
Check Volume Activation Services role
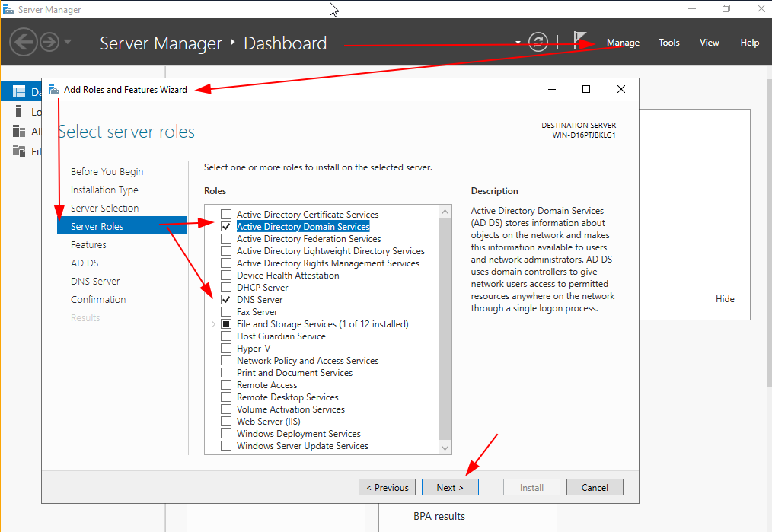tap(226, 409)
